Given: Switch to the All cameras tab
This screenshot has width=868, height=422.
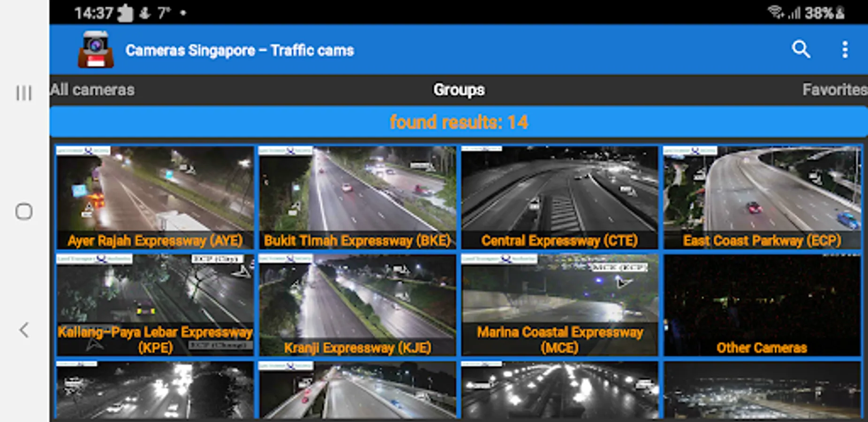Looking at the screenshot, I should pos(92,90).
